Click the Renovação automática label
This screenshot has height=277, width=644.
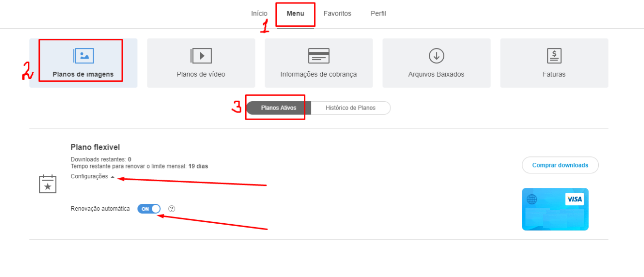(x=100, y=209)
